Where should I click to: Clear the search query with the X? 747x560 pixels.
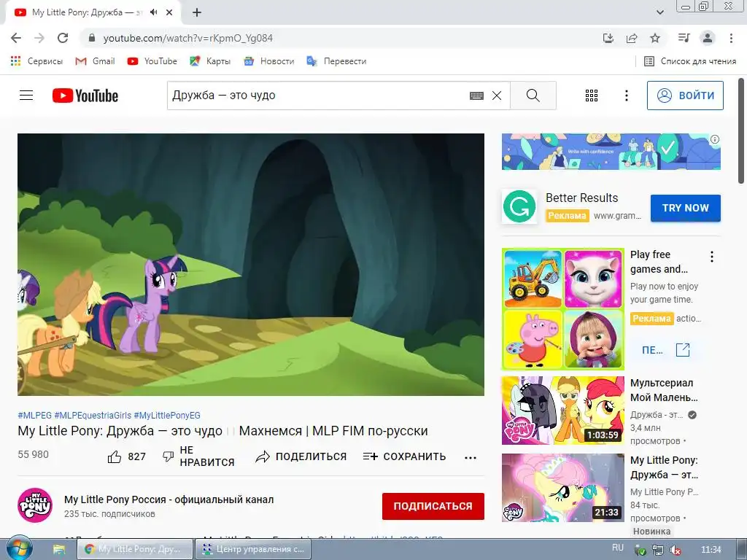(497, 96)
